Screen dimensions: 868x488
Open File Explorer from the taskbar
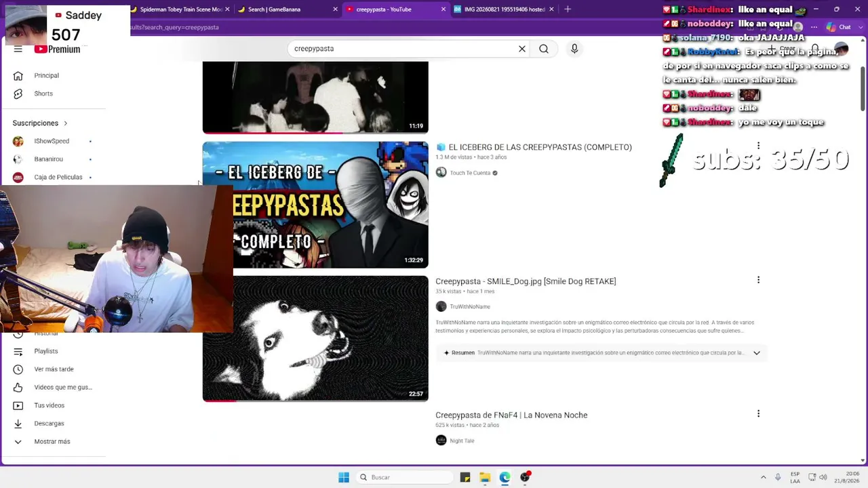click(x=485, y=477)
